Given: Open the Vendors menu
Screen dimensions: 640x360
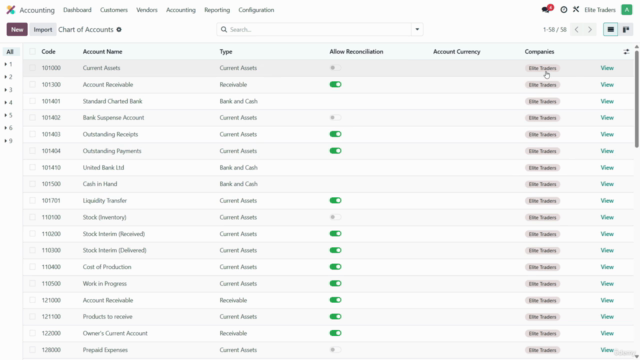Looking at the screenshot, I should coord(147,10).
